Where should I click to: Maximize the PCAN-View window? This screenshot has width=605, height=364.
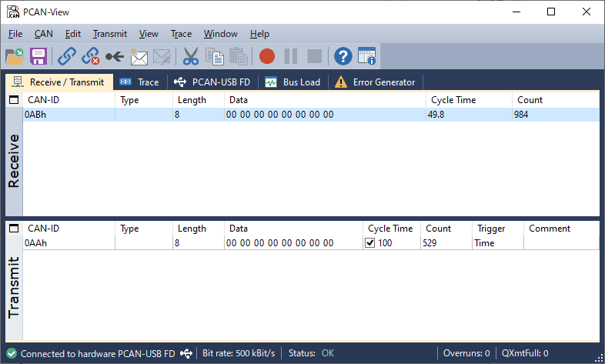click(x=551, y=12)
